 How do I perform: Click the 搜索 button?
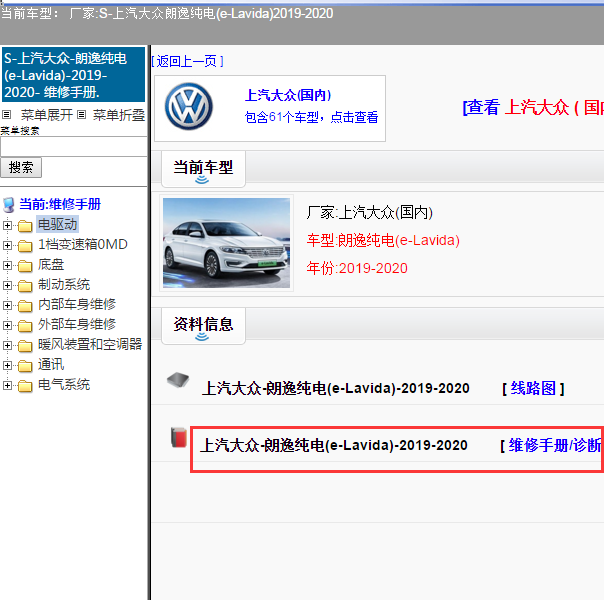coord(21,168)
